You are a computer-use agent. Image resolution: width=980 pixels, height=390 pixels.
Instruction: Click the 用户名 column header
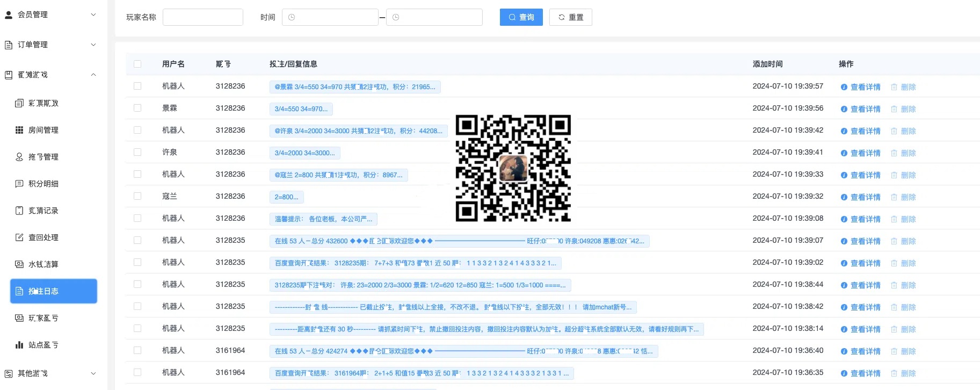(x=173, y=64)
